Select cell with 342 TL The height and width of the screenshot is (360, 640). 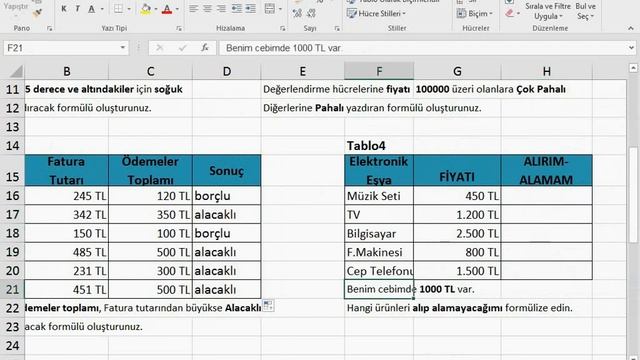coord(67,214)
